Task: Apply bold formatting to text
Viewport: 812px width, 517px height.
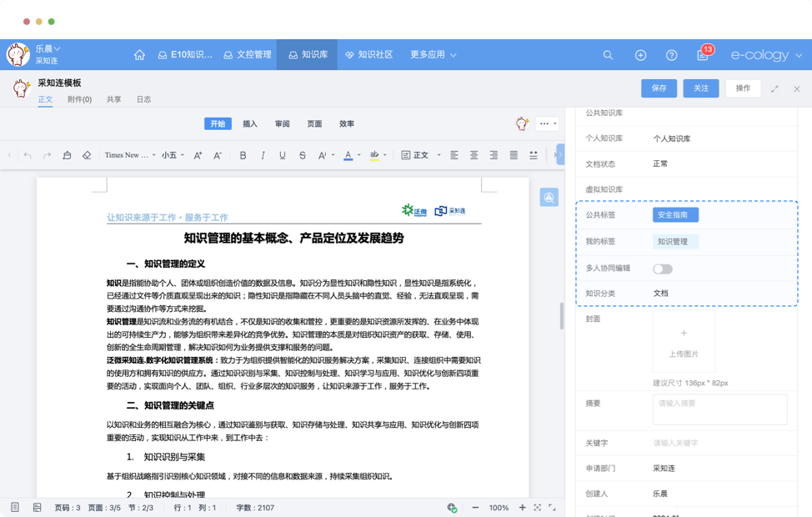Action: (243, 155)
